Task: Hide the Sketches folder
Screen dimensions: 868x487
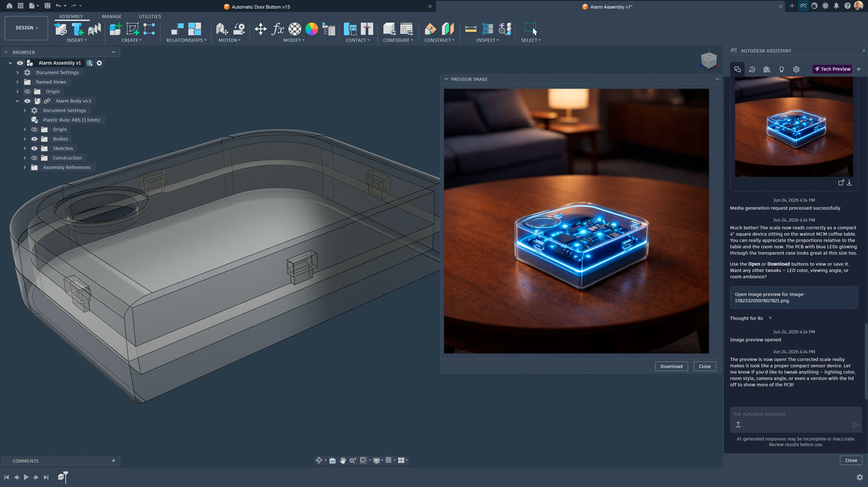Action: click(34, 149)
